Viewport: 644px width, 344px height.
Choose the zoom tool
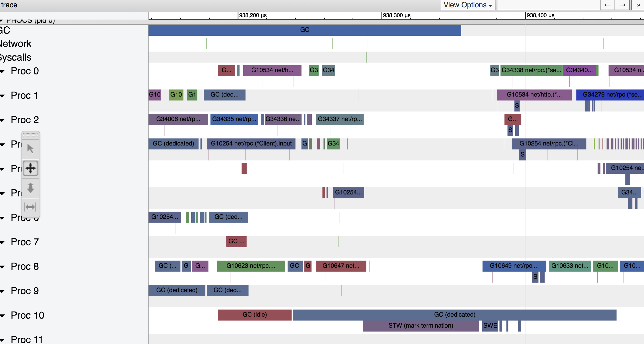[30, 188]
